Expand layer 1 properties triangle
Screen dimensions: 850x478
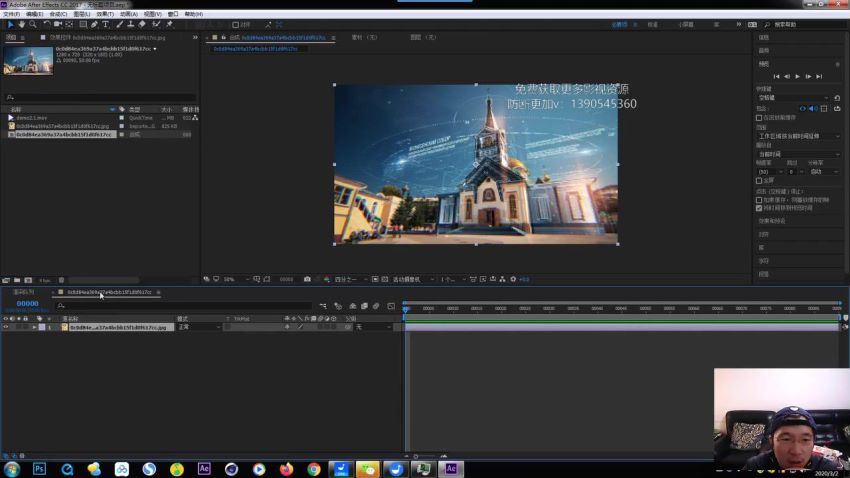click(34, 327)
